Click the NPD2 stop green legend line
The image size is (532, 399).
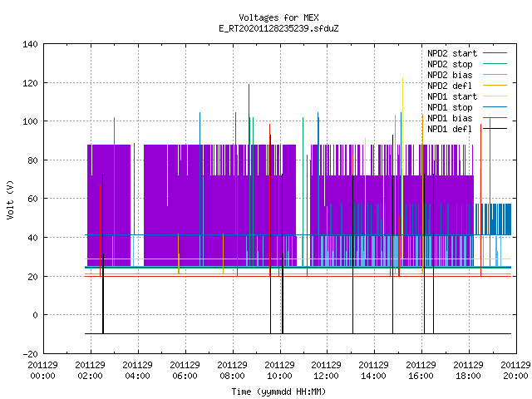point(495,64)
